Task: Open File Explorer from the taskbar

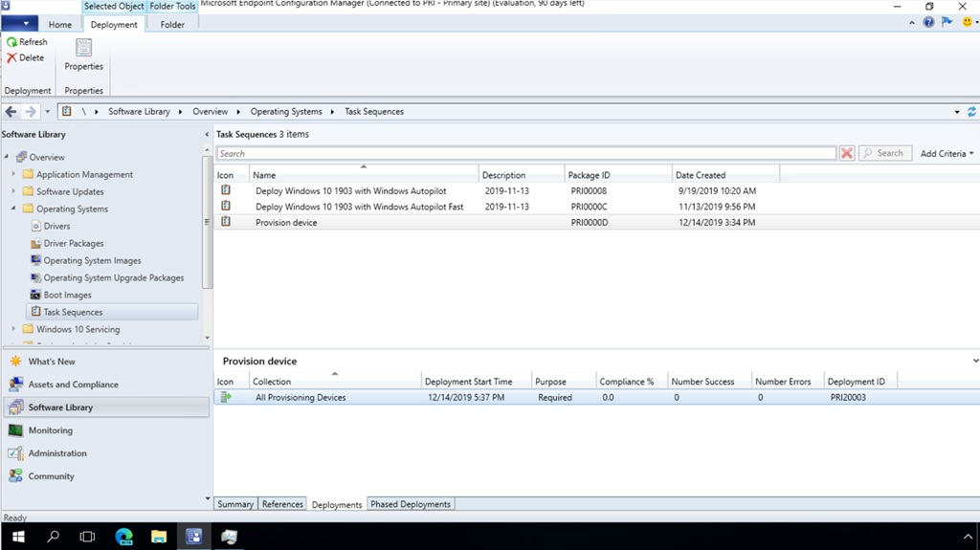Action: click(159, 537)
